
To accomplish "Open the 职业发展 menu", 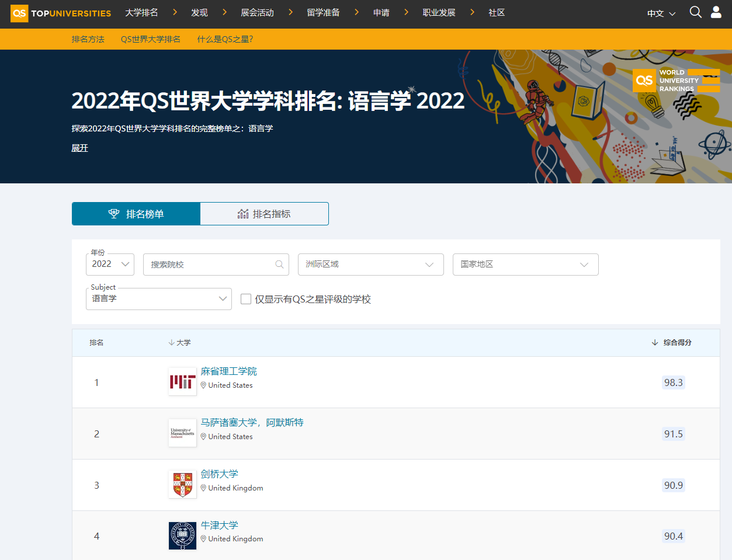I will click(x=439, y=12).
